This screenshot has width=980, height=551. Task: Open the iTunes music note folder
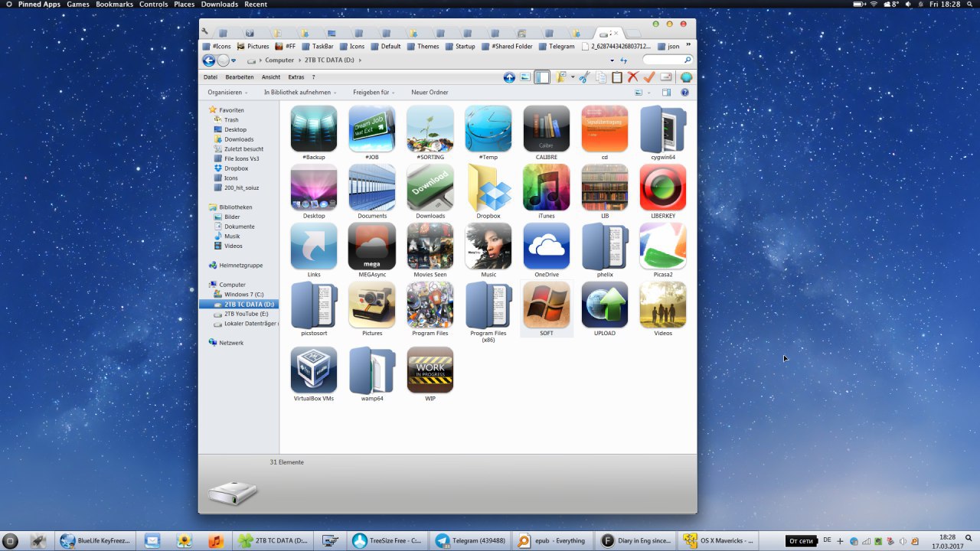coord(547,187)
